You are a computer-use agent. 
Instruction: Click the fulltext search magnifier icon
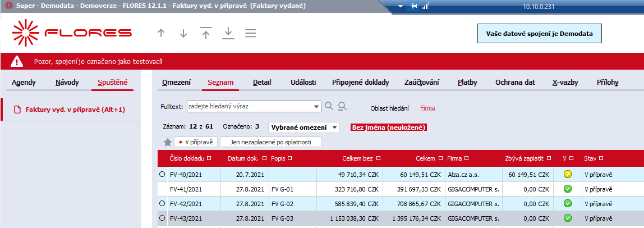click(329, 106)
